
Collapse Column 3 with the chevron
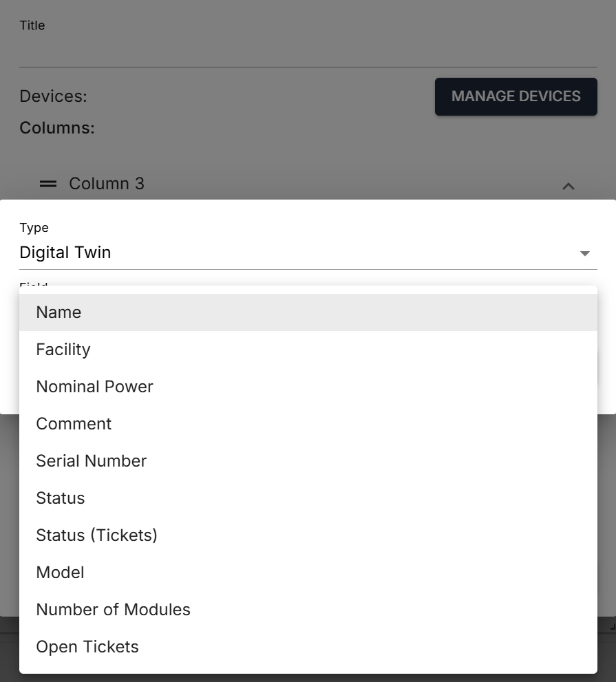[568, 186]
